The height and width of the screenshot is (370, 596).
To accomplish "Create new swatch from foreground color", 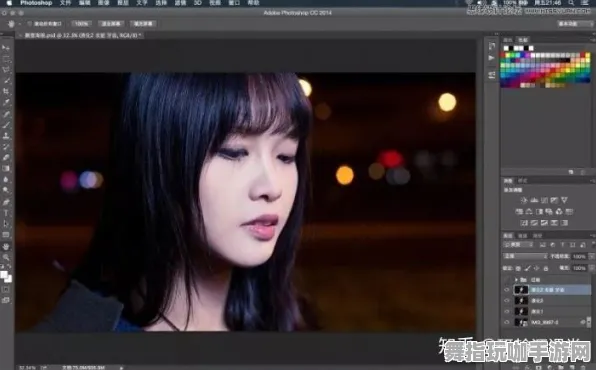I will [571, 172].
